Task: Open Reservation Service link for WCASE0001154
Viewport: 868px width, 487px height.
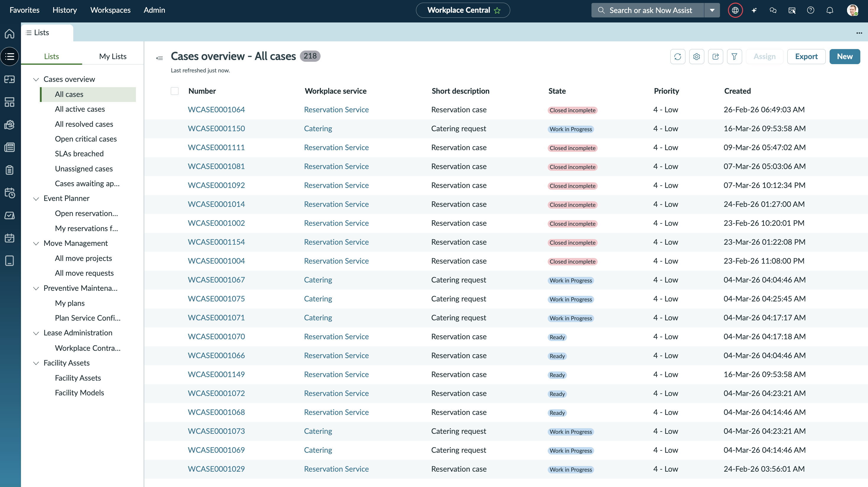Action: 336,242
